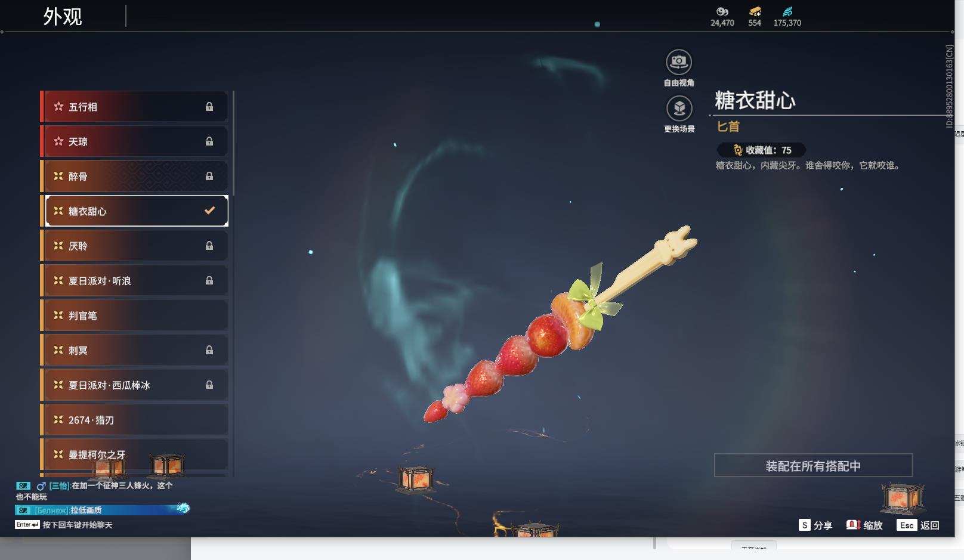Click the Enter key icon in chat
This screenshot has height=560, width=964.
[x=27, y=525]
